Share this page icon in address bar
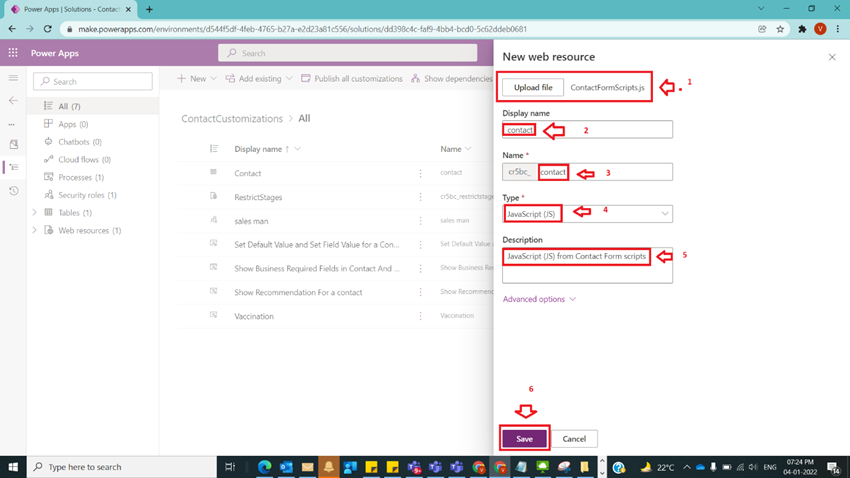Image resolution: width=850 pixels, height=478 pixels. [762, 29]
